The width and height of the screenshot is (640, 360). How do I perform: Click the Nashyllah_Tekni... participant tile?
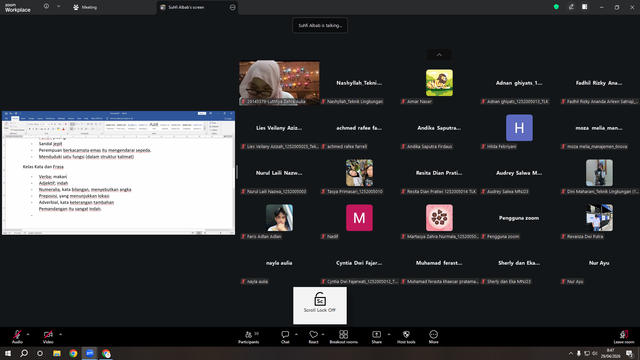click(x=359, y=83)
